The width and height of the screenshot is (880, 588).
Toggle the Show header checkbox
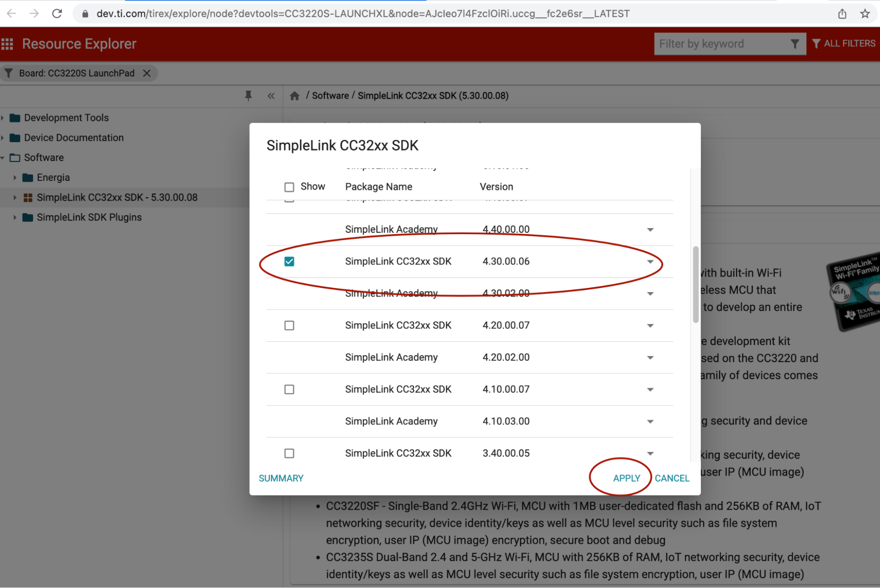[x=289, y=187]
